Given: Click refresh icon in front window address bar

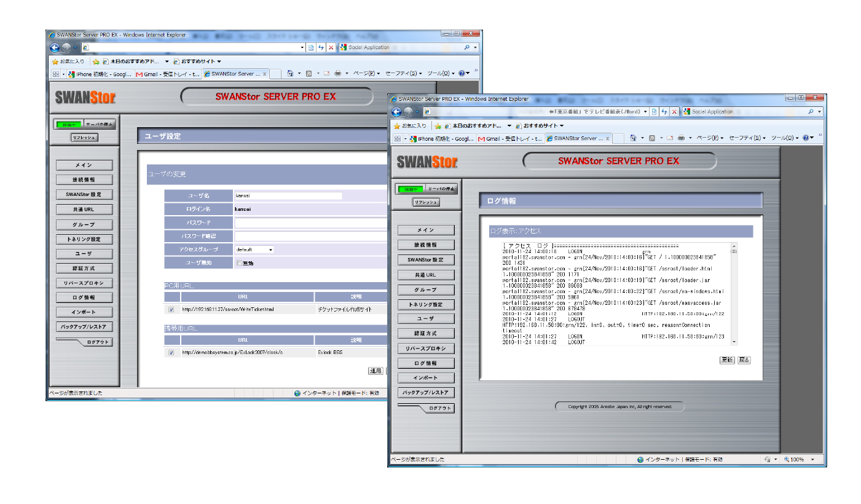Looking at the screenshot, I should pos(664,112).
